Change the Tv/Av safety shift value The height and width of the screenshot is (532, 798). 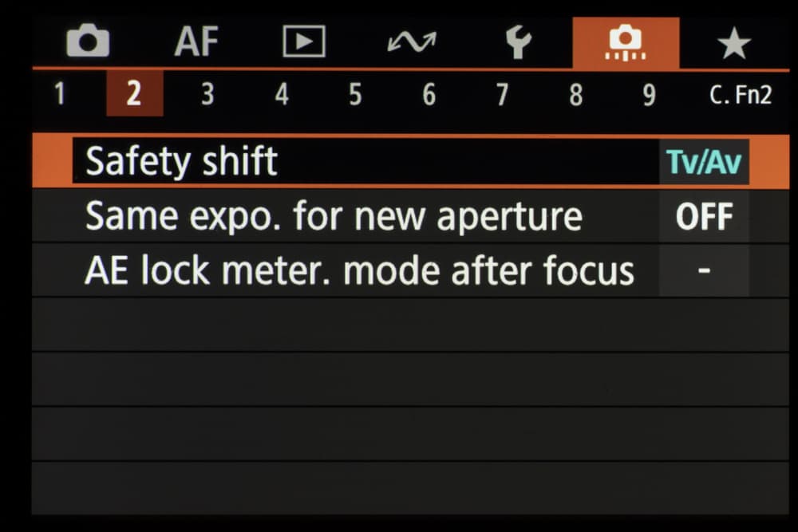point(703,162)
